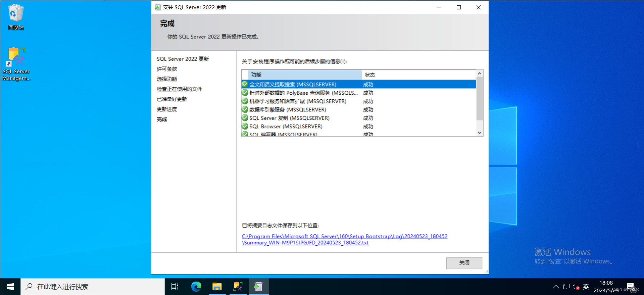Screen dimensions: 644x295
Task: Click the 功能 column header
Action: point(305,75)
